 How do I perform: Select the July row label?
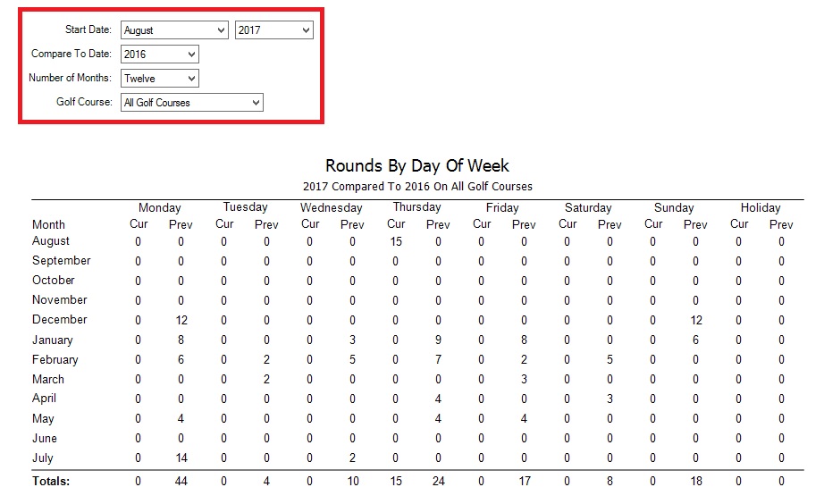pos(43,458)
